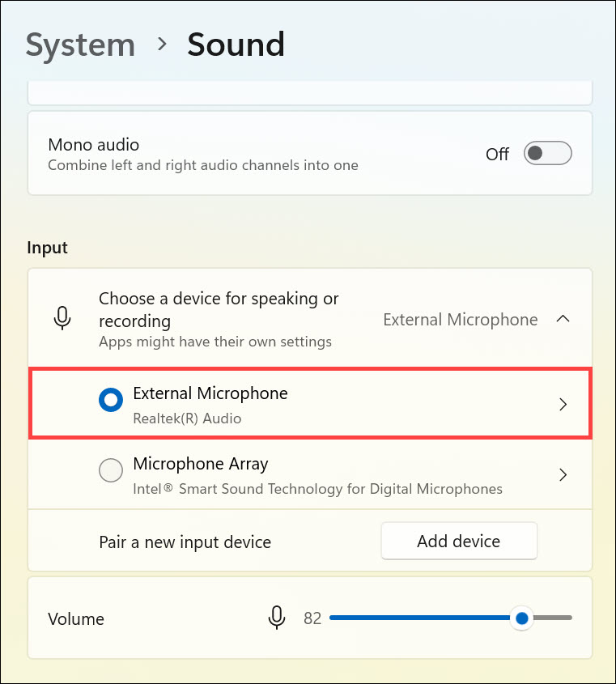Click the Add device button
The width and height of the screenshot is (616, 684).
pos(459,542)
